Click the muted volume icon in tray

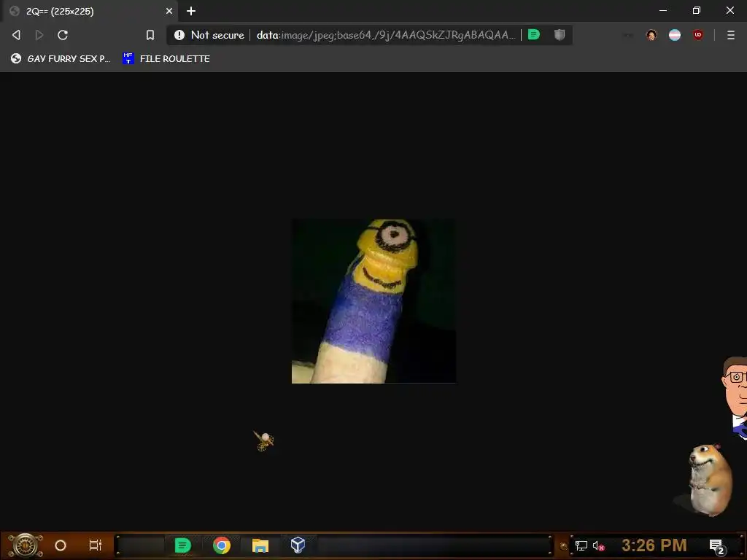tap(598, 545)
